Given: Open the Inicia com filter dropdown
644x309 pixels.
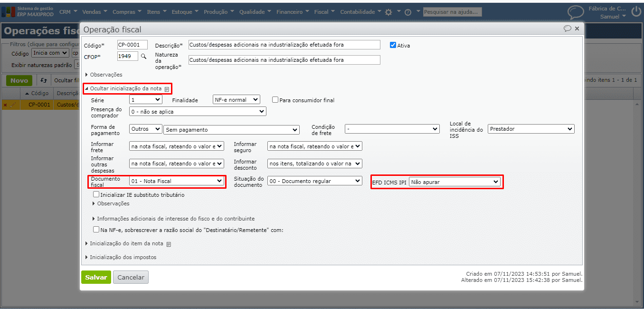Looking at the screenshot, I should (x=50, y=53).
